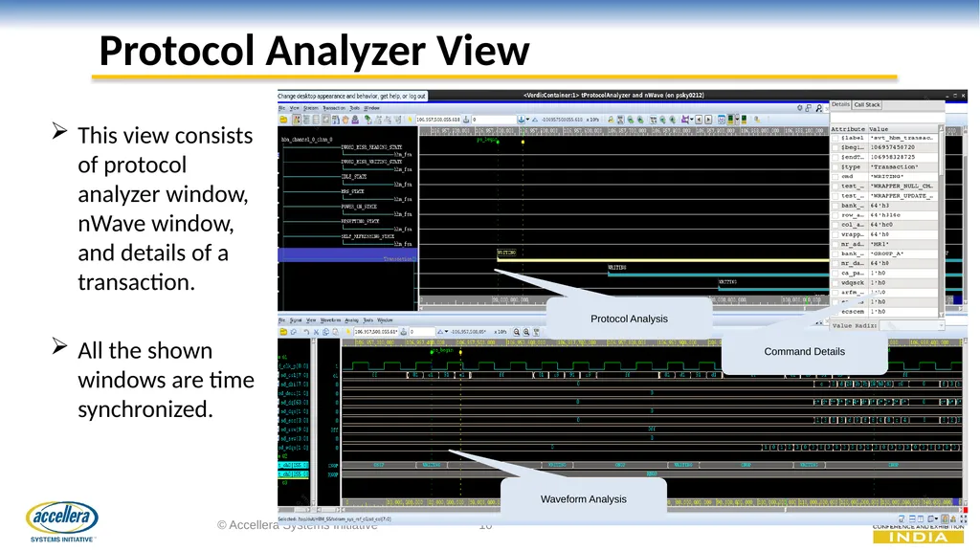Screen dimensions: 980x550
Task: Open camera dropdown arrow in analyzer toolbar
Action: point(692,120)
